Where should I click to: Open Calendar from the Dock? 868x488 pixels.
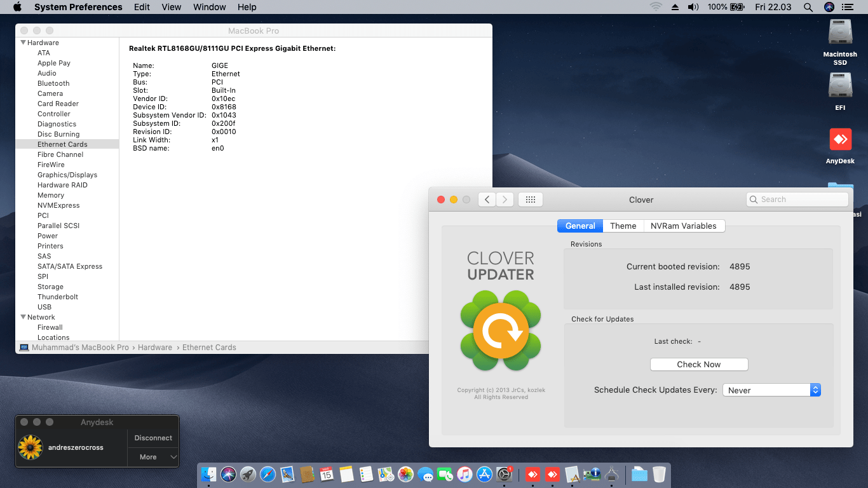pos(327,474)
